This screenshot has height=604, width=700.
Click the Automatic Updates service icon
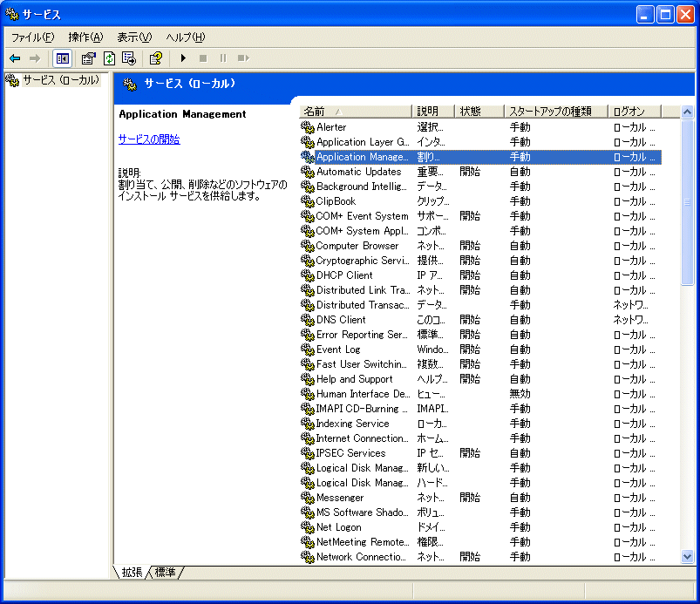click(308, 172)
